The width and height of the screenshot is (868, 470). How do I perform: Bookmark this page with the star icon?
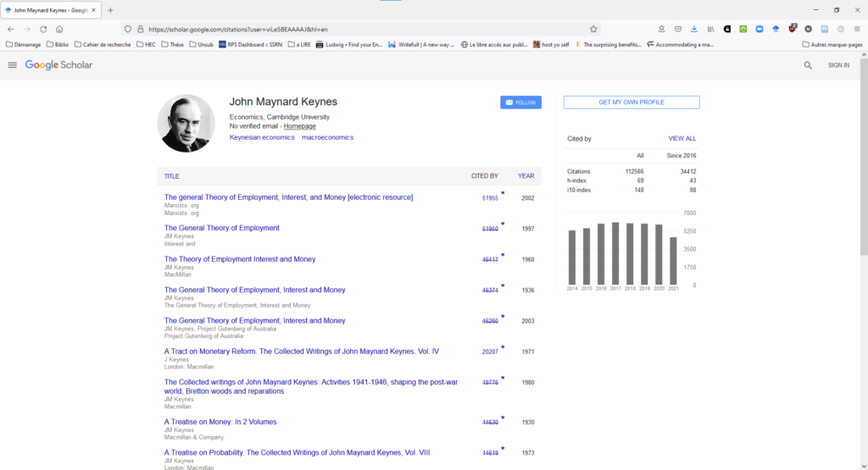(593, 29)
